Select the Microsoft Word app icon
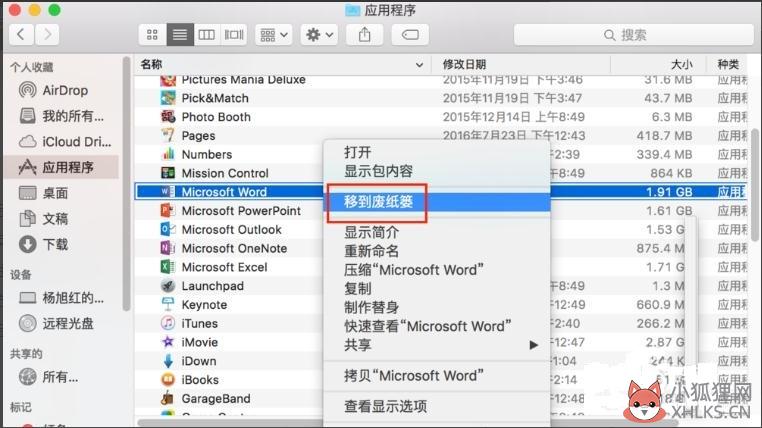This screenshot has height=428, width=762. coord(168,191)
